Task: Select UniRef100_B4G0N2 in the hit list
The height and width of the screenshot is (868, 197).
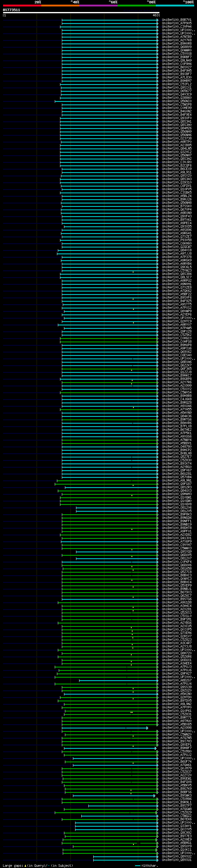Action: coord(176,111)
